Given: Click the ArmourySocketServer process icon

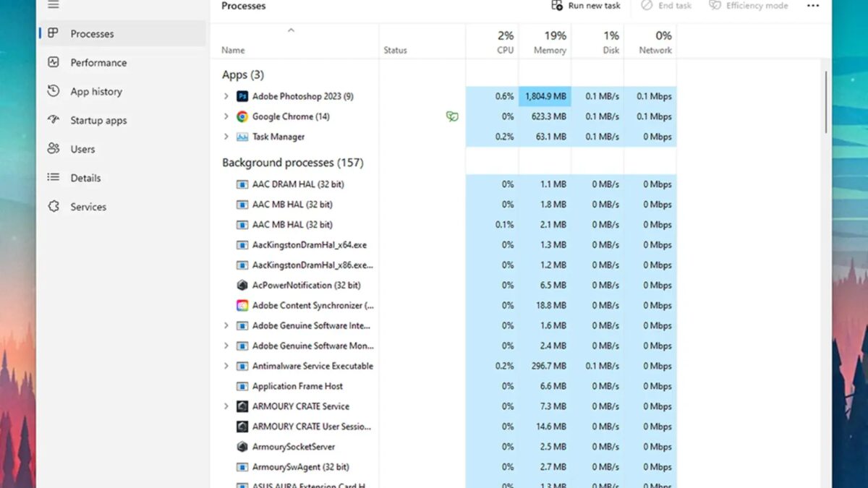Looking at the screenshot, I should click(242, 447).
